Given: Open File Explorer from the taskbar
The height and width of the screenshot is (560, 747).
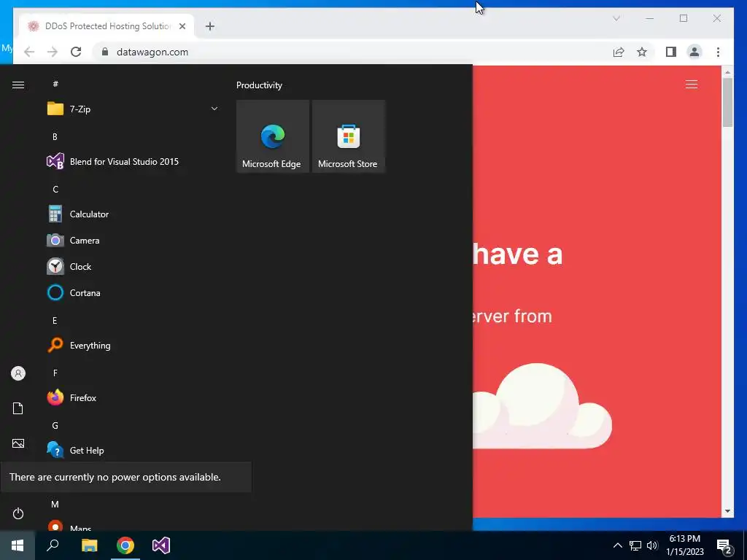Looking at the screenshot, I should click(x=90, y=545).
